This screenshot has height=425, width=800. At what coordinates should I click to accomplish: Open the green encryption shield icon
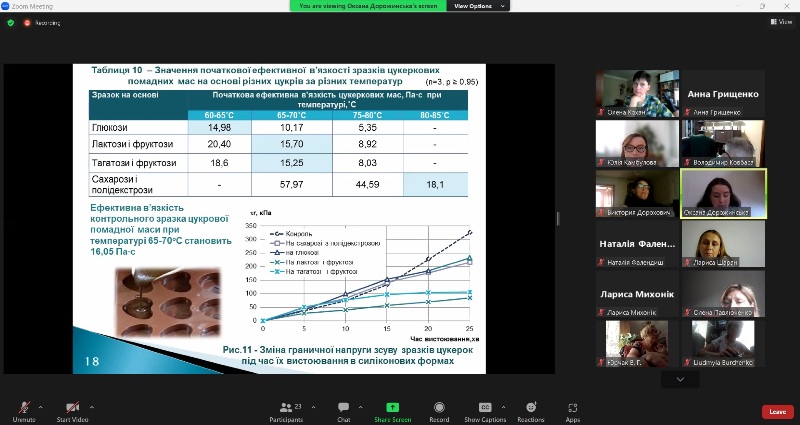point(11,22)
